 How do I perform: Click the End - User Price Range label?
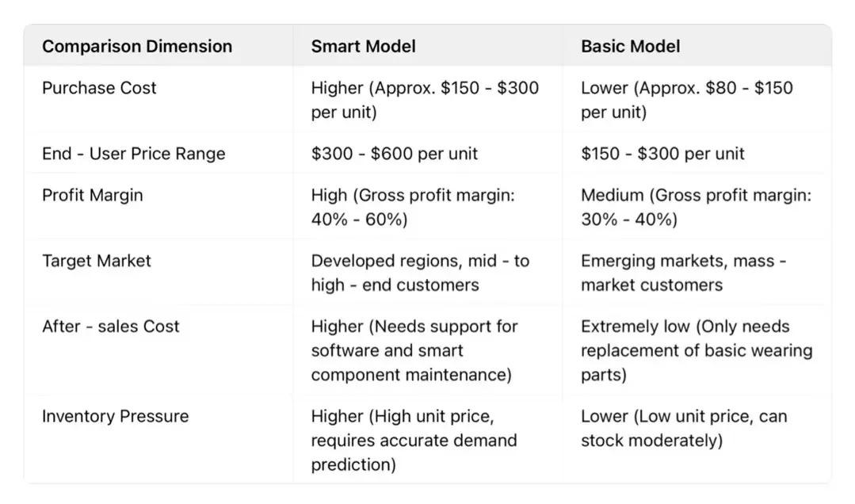pyautogui.click(x=133, y=154)
